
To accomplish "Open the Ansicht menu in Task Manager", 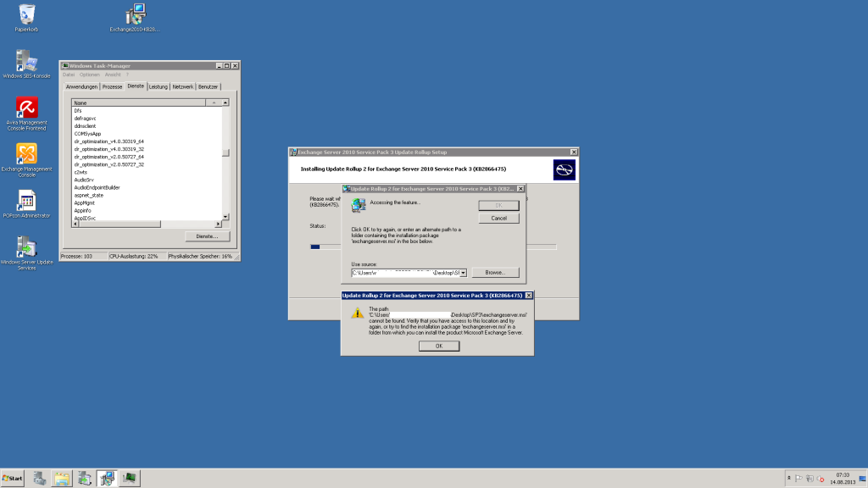I will 113,75.
